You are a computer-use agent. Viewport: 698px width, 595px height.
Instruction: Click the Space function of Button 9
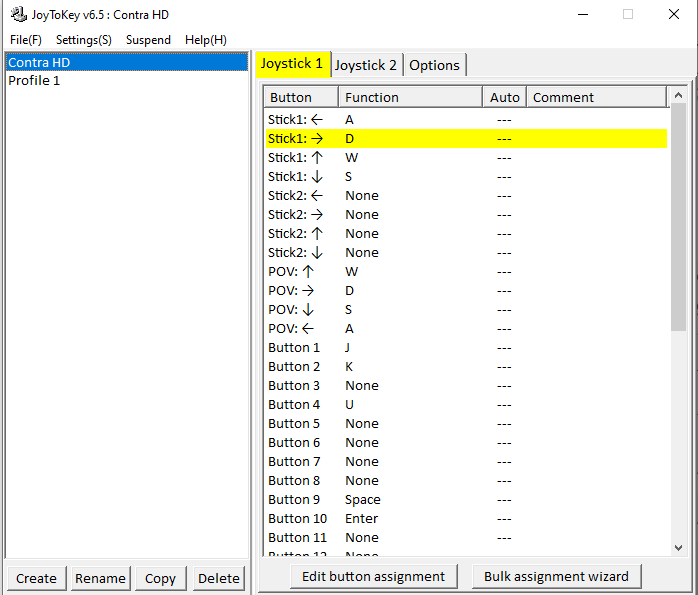pyautogui.click(x=363, y=500)
